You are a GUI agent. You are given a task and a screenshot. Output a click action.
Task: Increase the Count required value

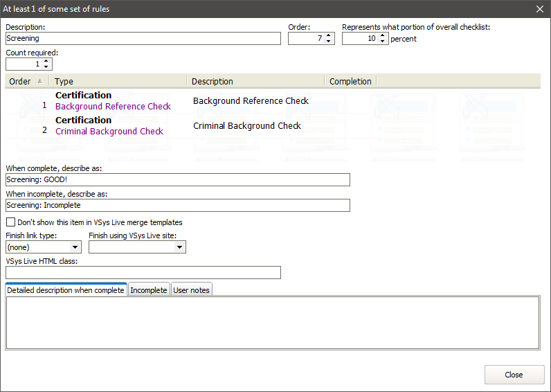click(x=46, y=61)
